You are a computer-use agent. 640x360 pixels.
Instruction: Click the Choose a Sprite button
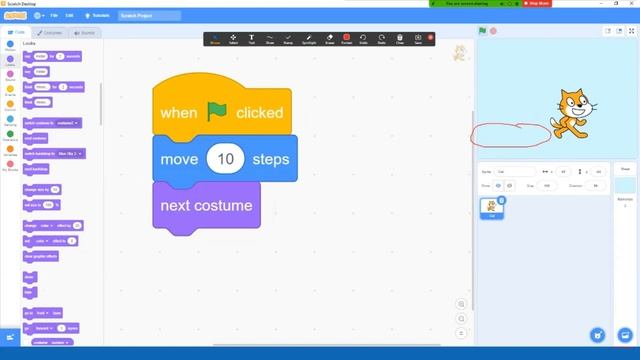click(x=598, y=336)
